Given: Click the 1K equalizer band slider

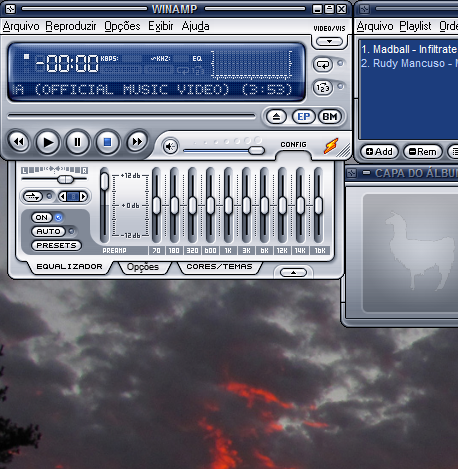Looking at the screenshot, I should click(x=228, y=205).
